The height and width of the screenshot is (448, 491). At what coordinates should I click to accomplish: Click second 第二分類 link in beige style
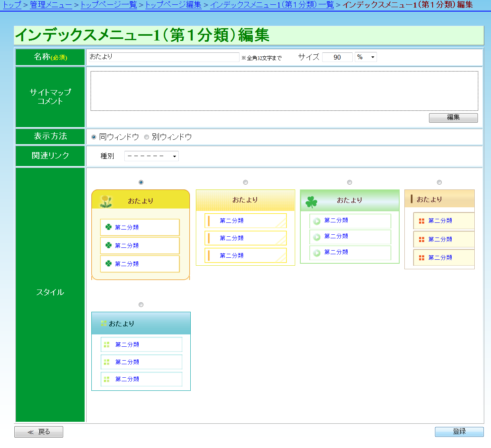click(440, 239)
